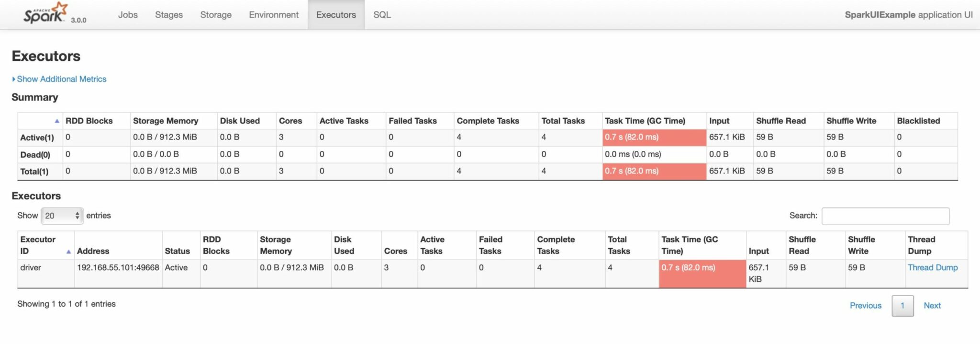Click the 0.0 ms (0.0 ms) Dead task time

[x=633, y=154]
